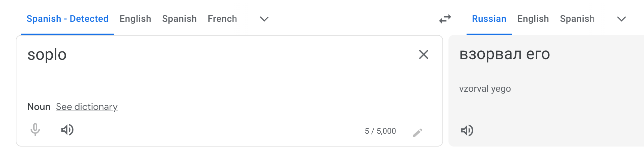Click the transliteration vzorval yego
This screenshot has height=162, width=644.
coord(485,89)
